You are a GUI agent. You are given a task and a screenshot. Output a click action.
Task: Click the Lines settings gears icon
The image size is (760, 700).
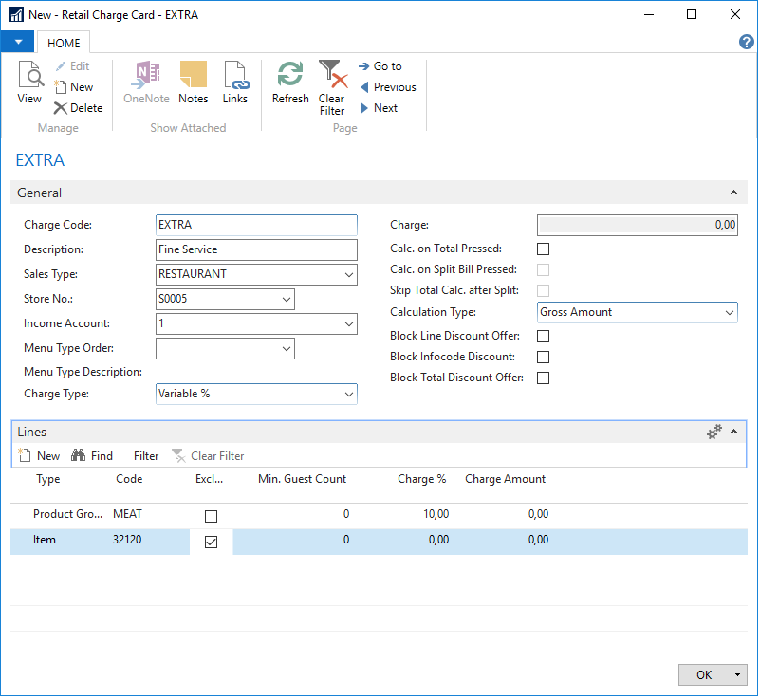click(x=714, y=433)
